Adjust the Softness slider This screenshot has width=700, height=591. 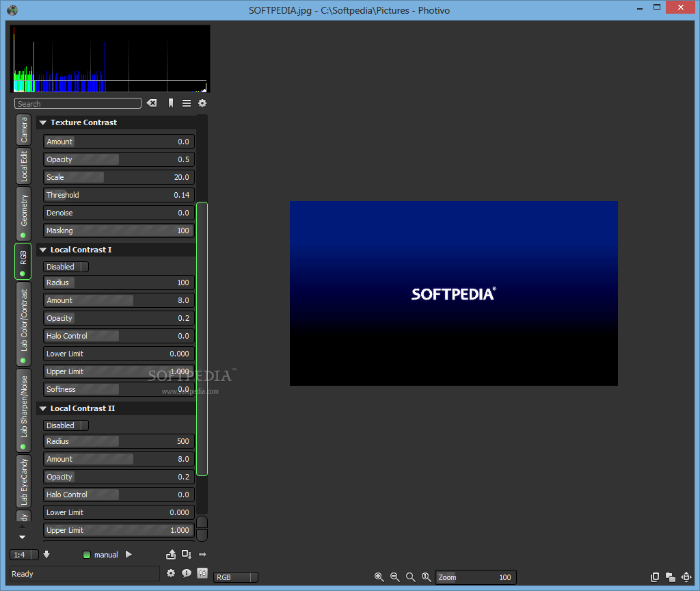(119, 389)
